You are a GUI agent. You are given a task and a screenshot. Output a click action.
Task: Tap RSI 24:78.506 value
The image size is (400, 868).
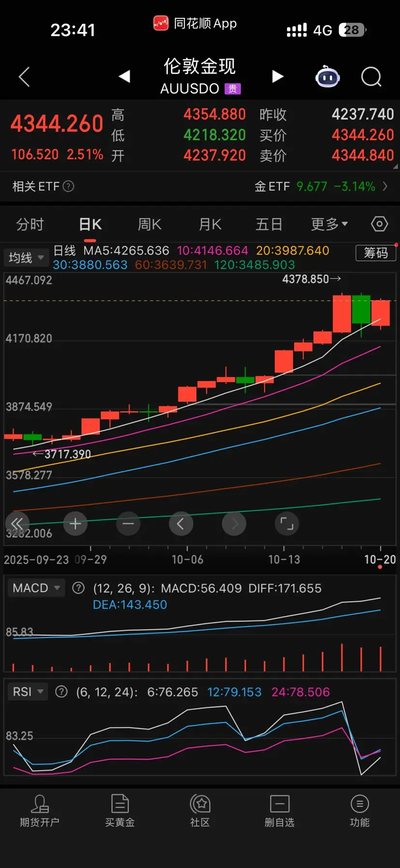coord(300,692)
